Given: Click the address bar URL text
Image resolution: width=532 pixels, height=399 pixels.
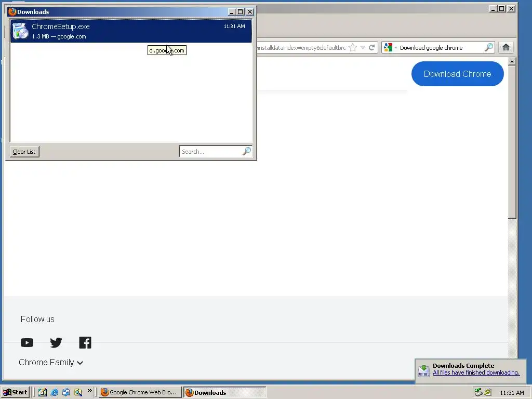Looking at the screenshot, I should [301, 48].
